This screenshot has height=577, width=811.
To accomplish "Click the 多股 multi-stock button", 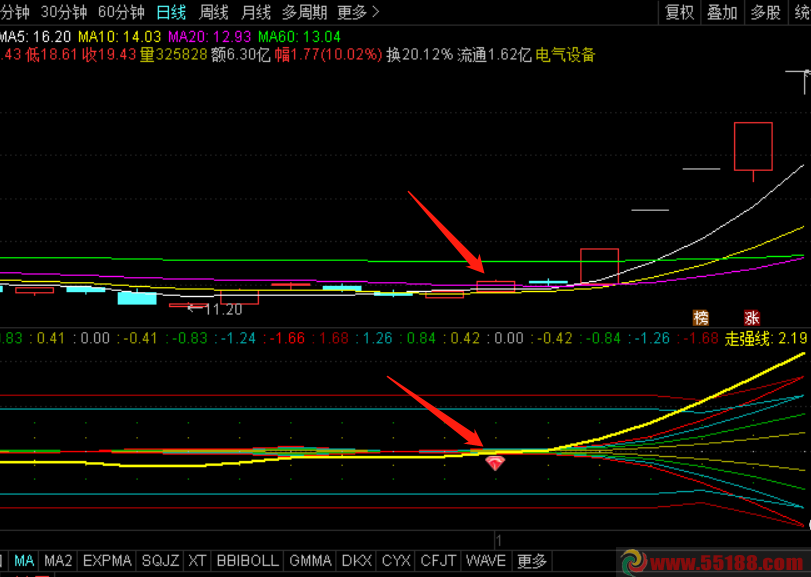I will click(765, 12).
